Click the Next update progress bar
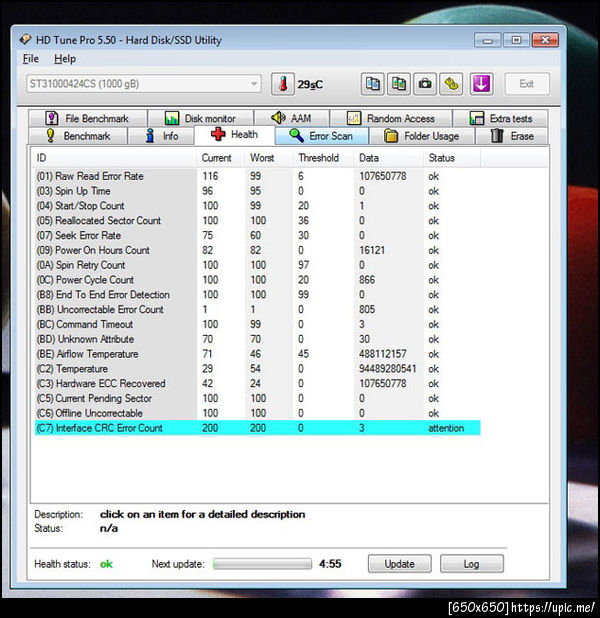 tap(262, 564)
